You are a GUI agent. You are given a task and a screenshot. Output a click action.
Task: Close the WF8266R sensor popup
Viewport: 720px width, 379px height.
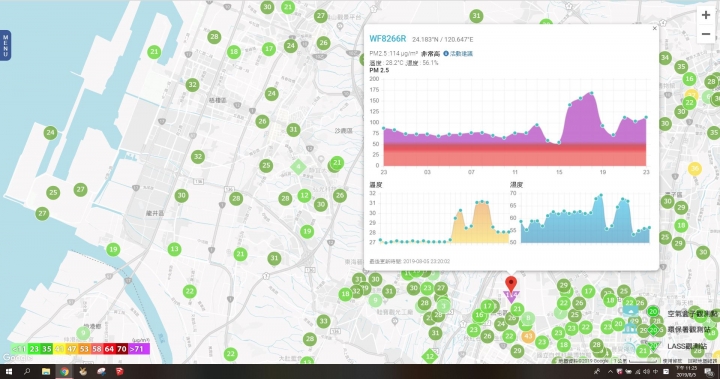click(655, 28)
